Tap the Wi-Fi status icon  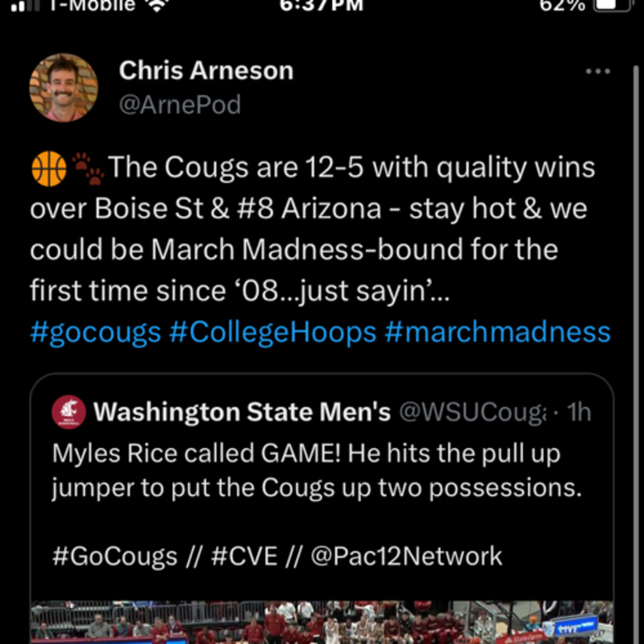pyautogui.click(x=156, y=6)
